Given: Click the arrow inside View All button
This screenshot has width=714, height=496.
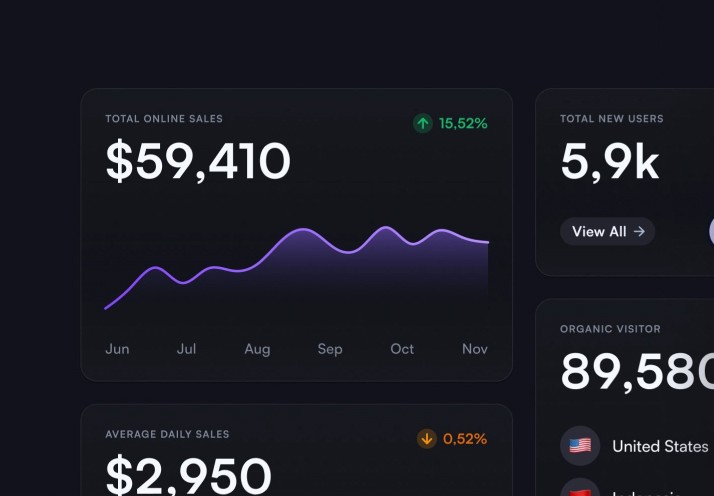Looking at the screenshot, I should click(639, 231).
